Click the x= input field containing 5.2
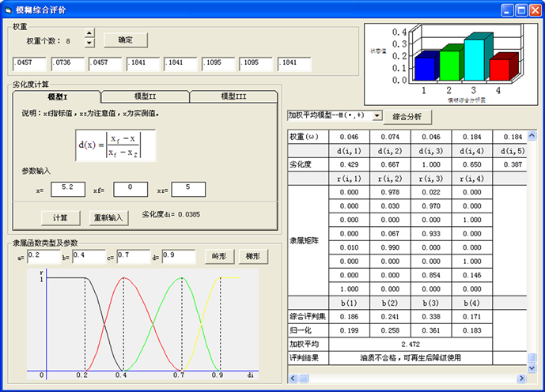The width and height of the screenshot is (545, 392). [67, 189]
